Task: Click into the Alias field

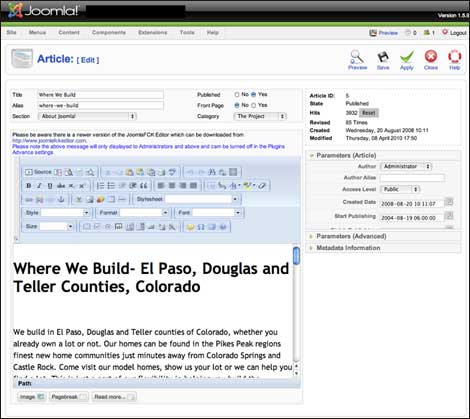Action: [x=100, y=105]
